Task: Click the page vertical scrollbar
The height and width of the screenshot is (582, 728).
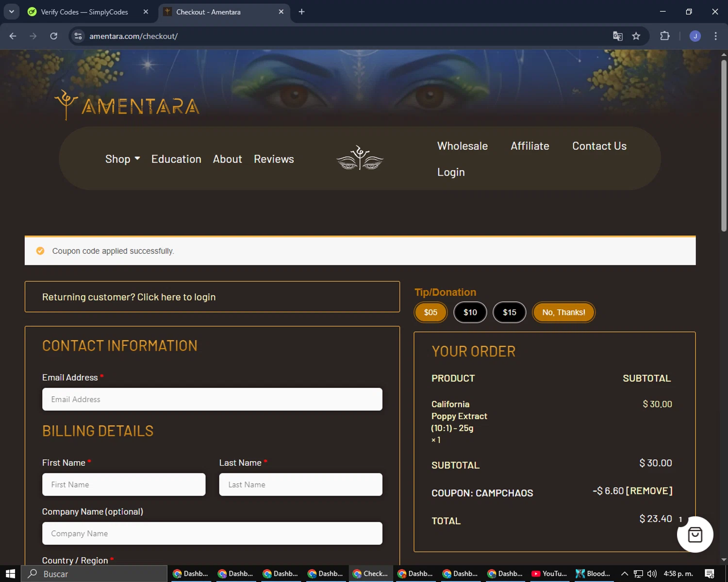Action: (x=724, y=145)
